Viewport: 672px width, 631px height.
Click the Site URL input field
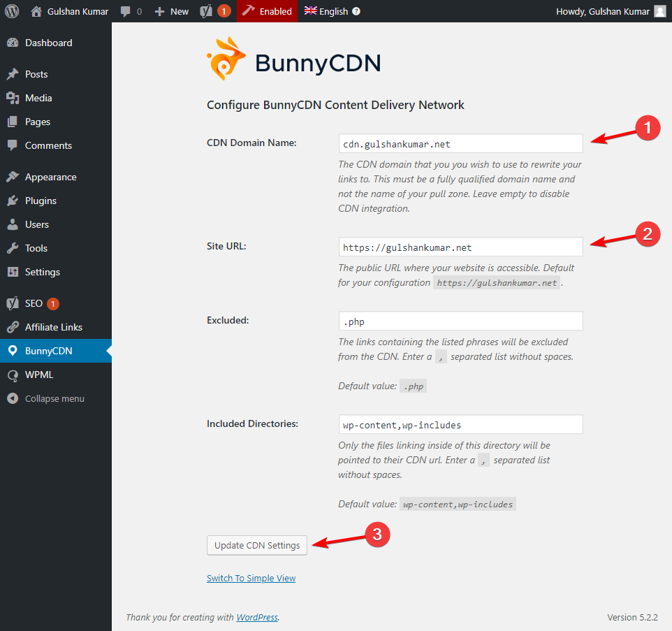pos(461,247)
